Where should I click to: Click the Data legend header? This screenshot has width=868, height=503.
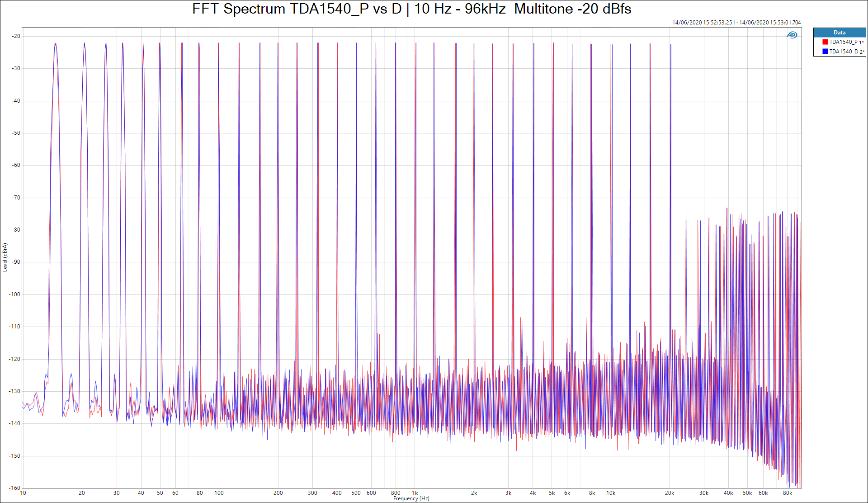839,33
